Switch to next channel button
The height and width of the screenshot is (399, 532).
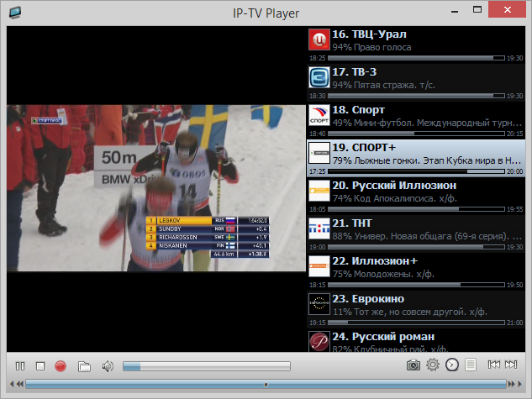click(x=511, y=365)
